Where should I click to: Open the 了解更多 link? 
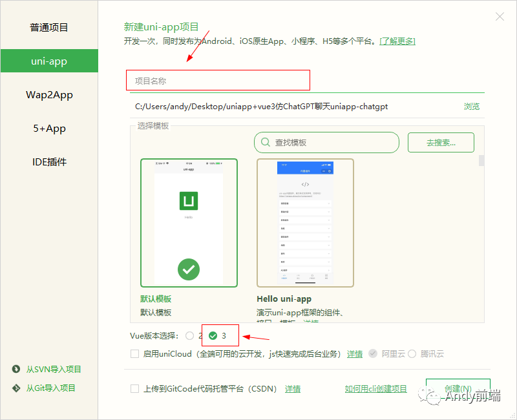tap(397, 40)
